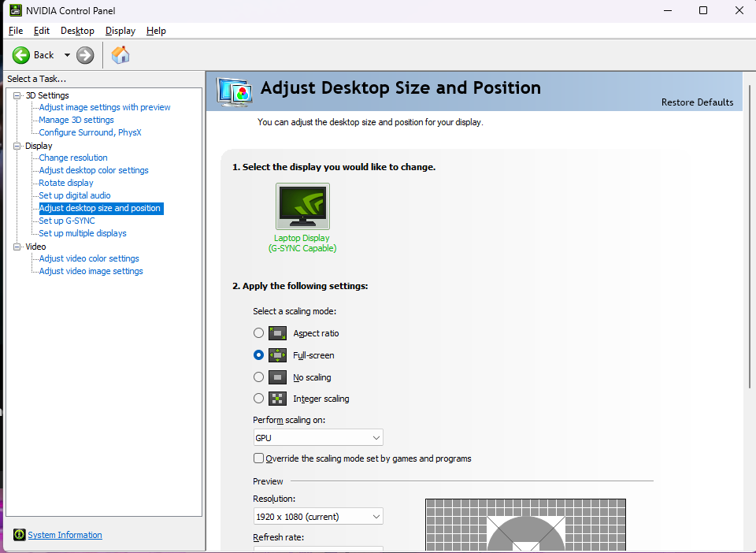The height and width of the screenshot is (553, 756).
Task: Open the Help menu
Action: pos(156,31)
